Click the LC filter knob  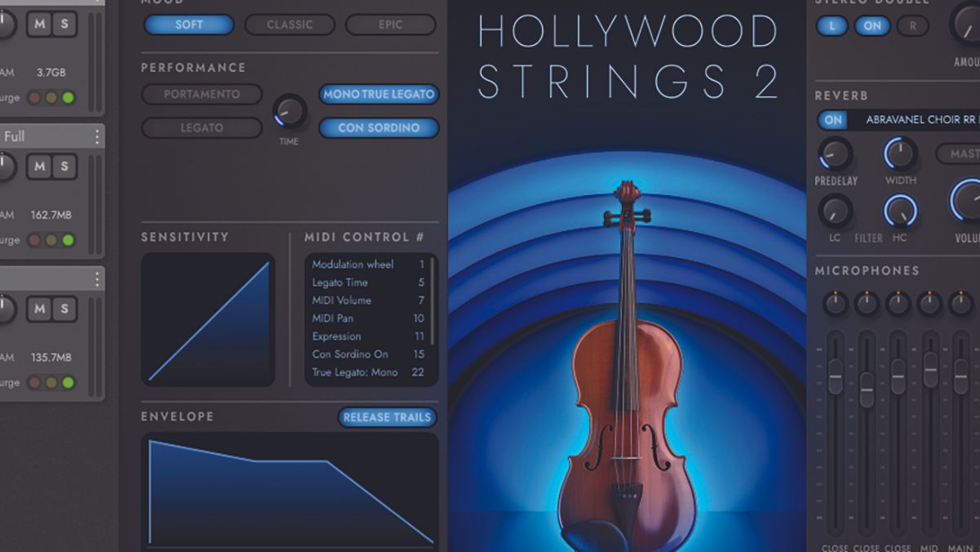click(835, 211)
